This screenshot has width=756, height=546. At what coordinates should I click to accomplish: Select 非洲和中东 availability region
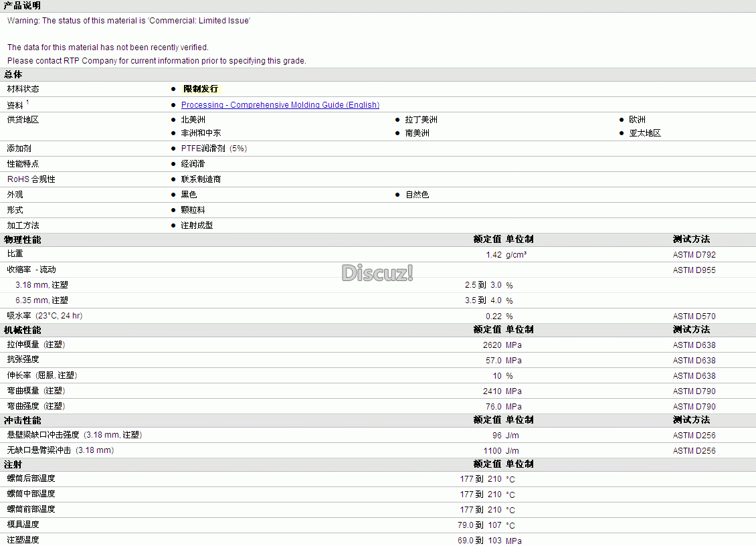(201, 133)
